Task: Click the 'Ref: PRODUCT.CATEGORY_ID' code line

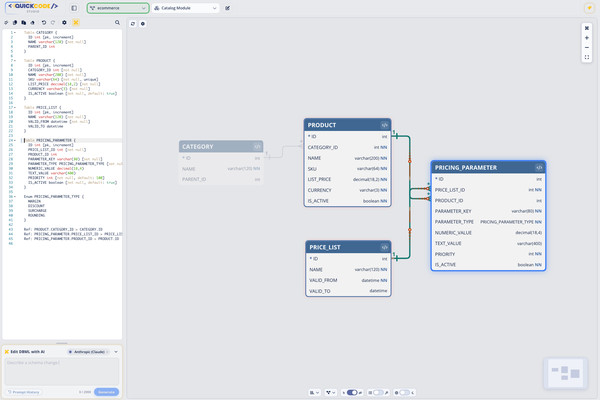Action: pyautogui.click(x=63, y=229)
